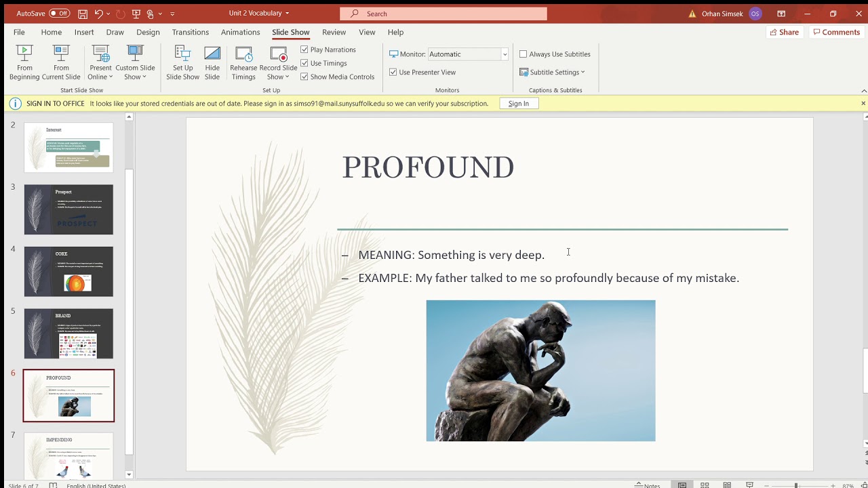Image resolution: width=868 pixels, height=488 pixels.
Task: Start Slide Show from the status bar icon
Action: click(749, 485)
